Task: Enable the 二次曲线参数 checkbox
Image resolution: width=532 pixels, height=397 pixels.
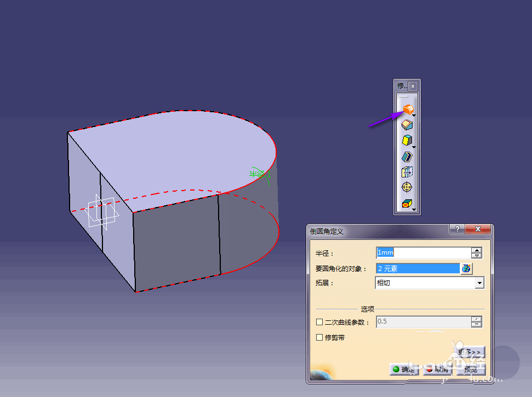Action: [319, 322]
